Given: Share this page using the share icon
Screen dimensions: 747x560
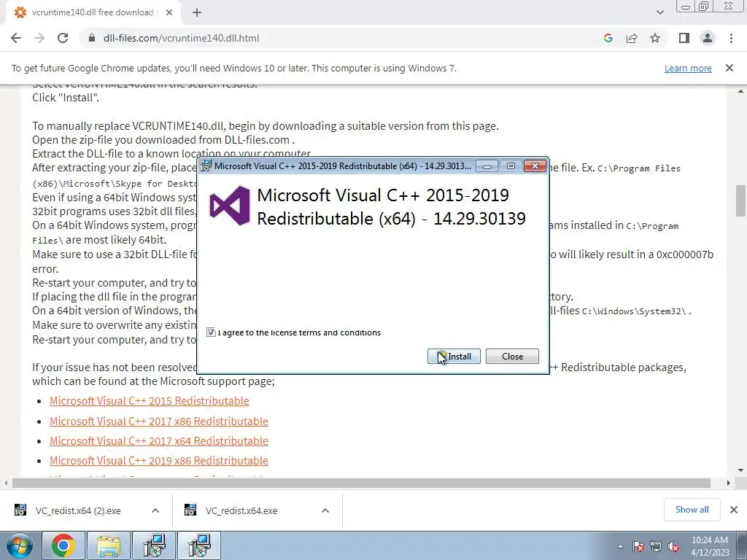Looking at the screenshot, I should (x=632, y=38).
